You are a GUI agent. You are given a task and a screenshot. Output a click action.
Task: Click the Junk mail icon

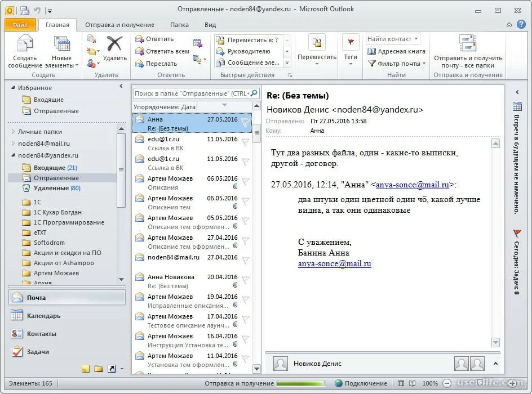(x=92, y=64)
